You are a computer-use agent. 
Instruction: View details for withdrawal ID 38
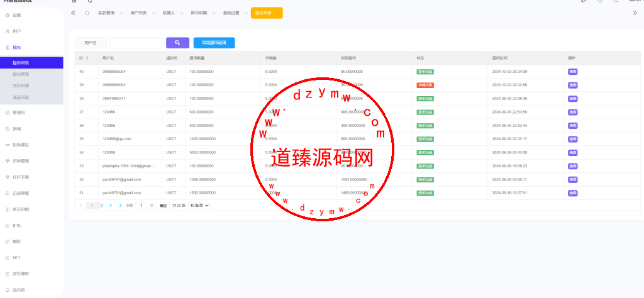coord(572,99)
